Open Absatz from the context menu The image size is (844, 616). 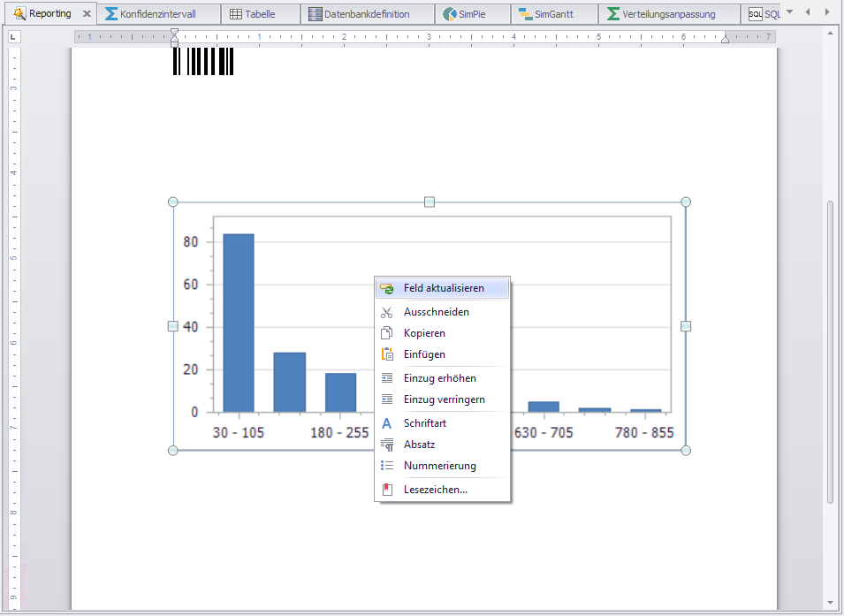[442, 445]
